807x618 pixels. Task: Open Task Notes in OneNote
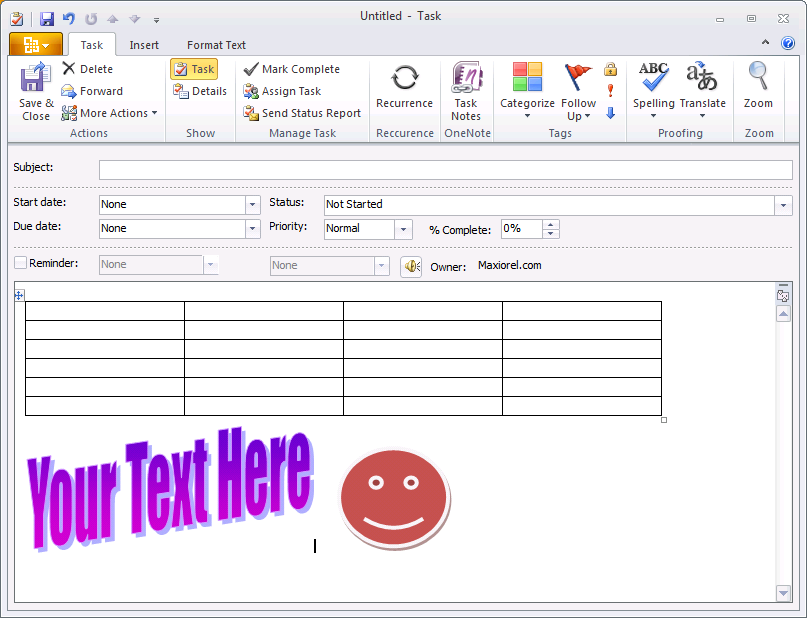tap(466, 78)
